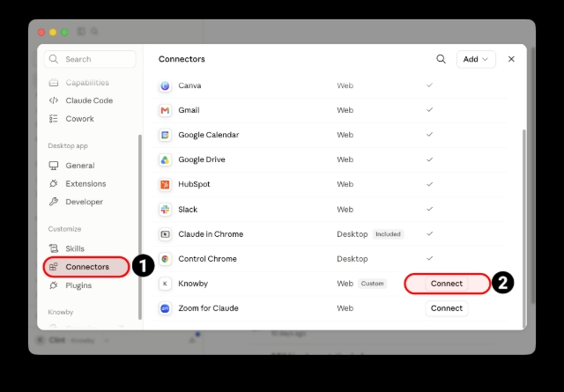Click the 'Zoom for Claude' connector name
Viewport: 564px width, 392px height.
[x=208, y=308]
